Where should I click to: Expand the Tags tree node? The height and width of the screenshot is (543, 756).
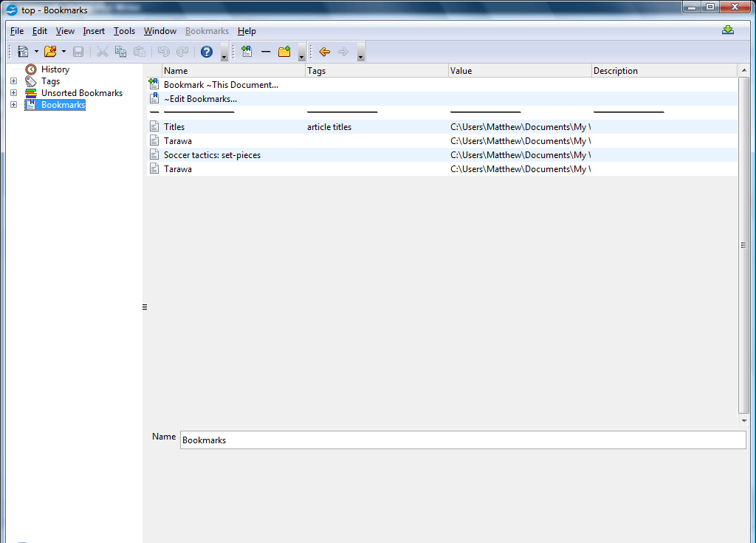pyautogui.click(x=13, y=81)
